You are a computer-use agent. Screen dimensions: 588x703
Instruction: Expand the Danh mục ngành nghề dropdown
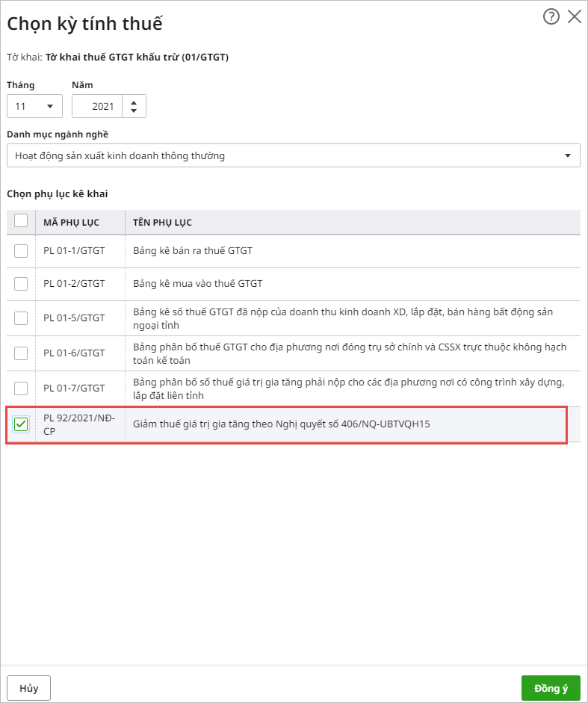tap(293, 155)
